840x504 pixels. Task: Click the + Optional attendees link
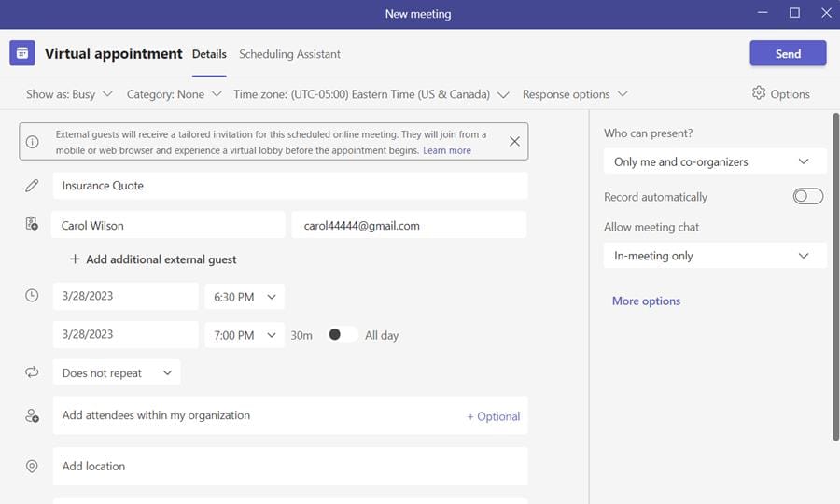pos(493,416)
